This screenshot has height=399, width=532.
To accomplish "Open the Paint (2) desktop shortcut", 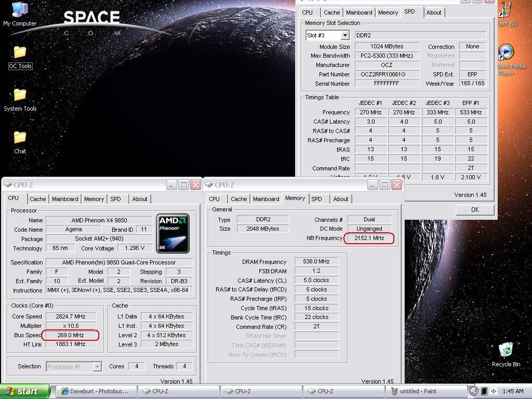I will coord(507,14).
